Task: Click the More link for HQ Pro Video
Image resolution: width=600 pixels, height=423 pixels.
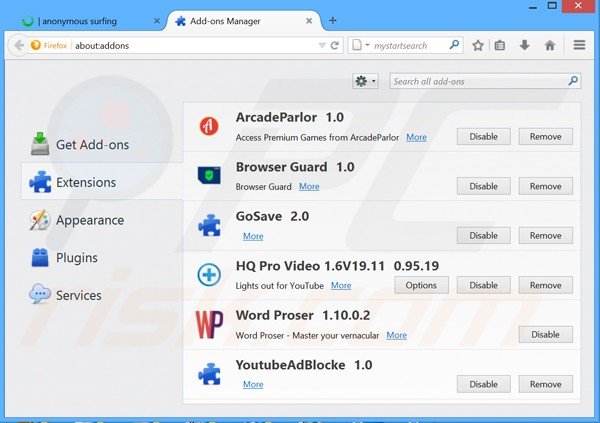Action: point(341,286)
